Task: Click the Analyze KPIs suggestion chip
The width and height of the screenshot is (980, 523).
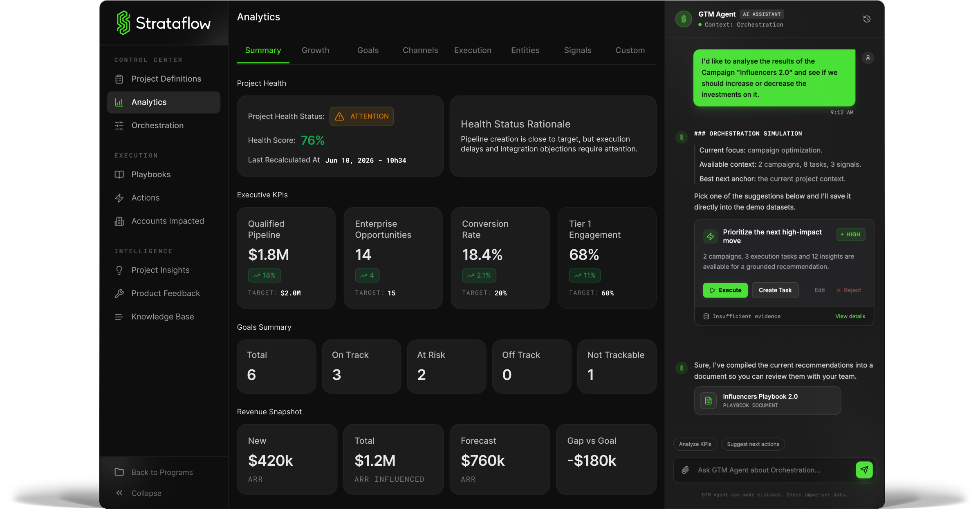Action: tap(695, 444)
